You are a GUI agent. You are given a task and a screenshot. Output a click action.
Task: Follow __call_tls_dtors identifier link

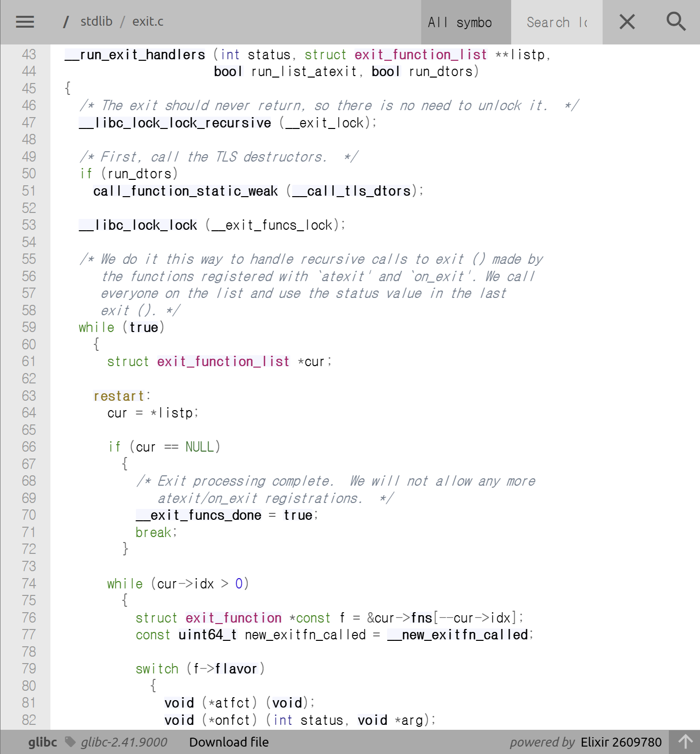tap(351, 191)
